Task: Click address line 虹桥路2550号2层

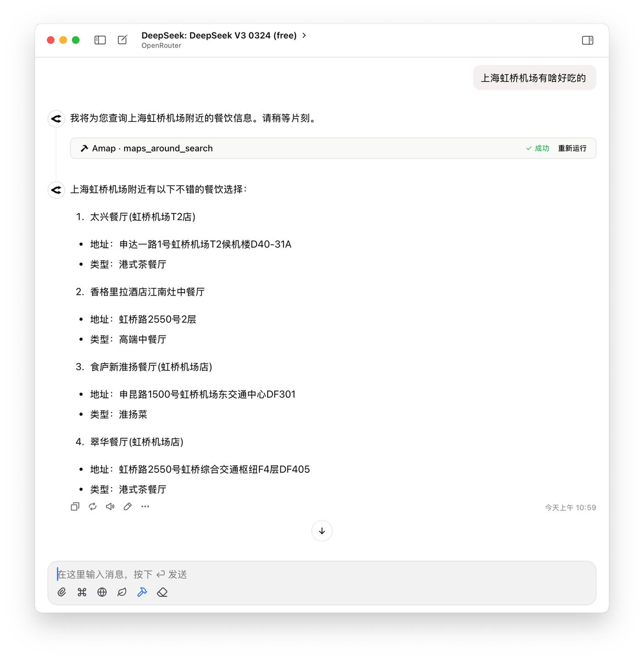Action: (143, 319)
